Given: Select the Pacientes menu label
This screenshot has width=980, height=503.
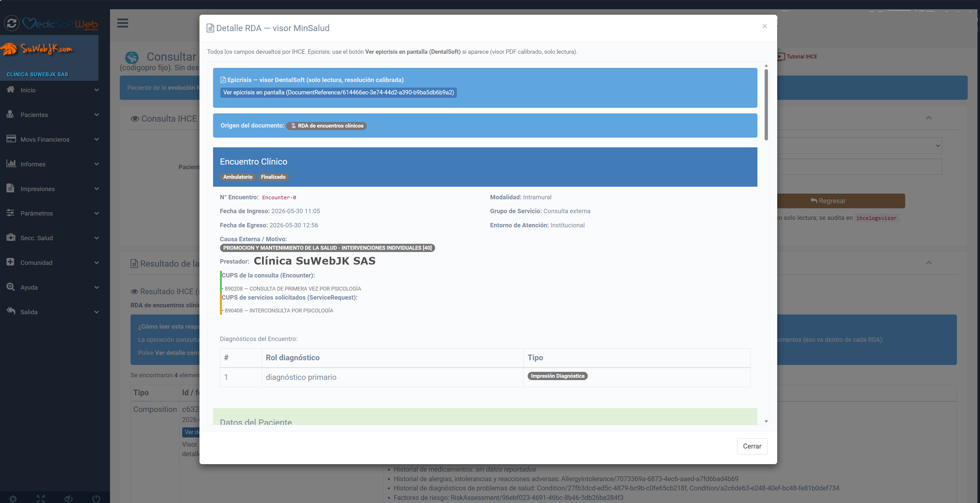Looking at the screenshot, I should pos(34,115).
